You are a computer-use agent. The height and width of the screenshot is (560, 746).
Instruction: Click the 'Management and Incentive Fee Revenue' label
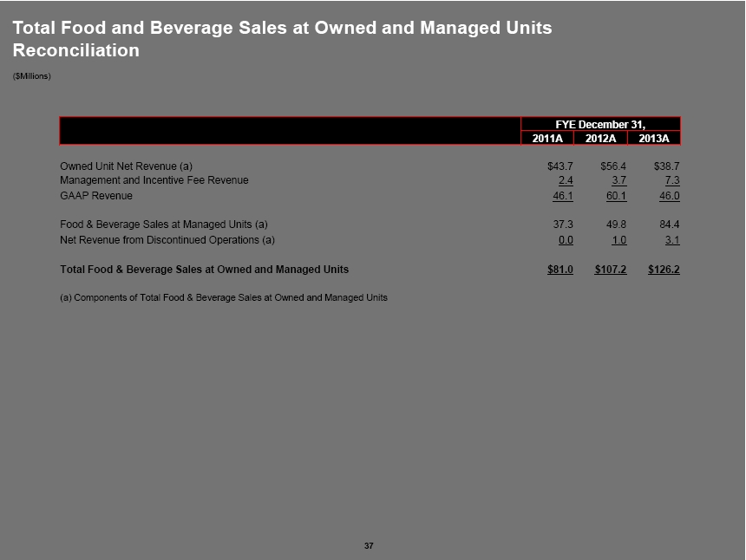pos(154,180)
